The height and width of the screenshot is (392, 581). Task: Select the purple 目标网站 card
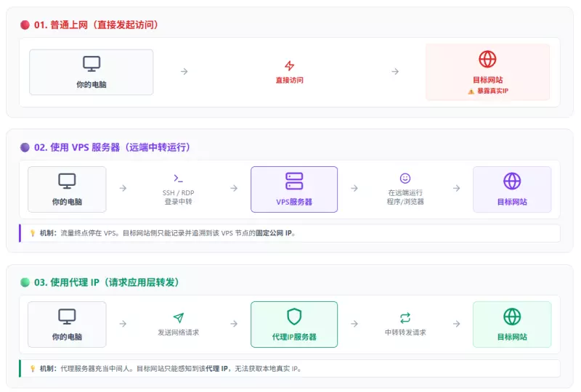coord(512,189)
